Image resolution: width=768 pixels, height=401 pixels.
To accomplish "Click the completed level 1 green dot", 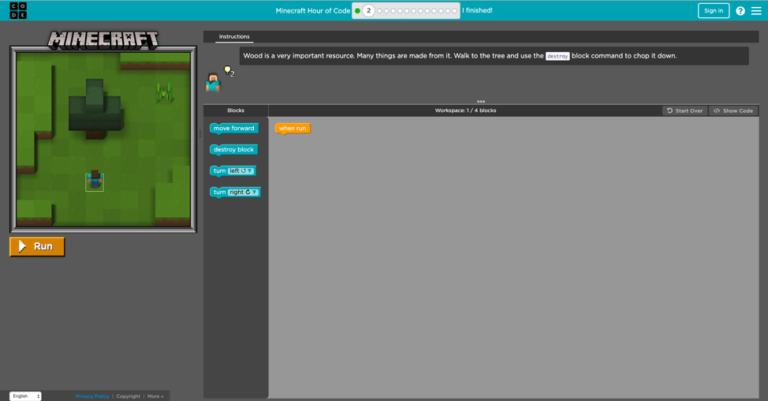I will pyautogui.click(x=357, y=10).
